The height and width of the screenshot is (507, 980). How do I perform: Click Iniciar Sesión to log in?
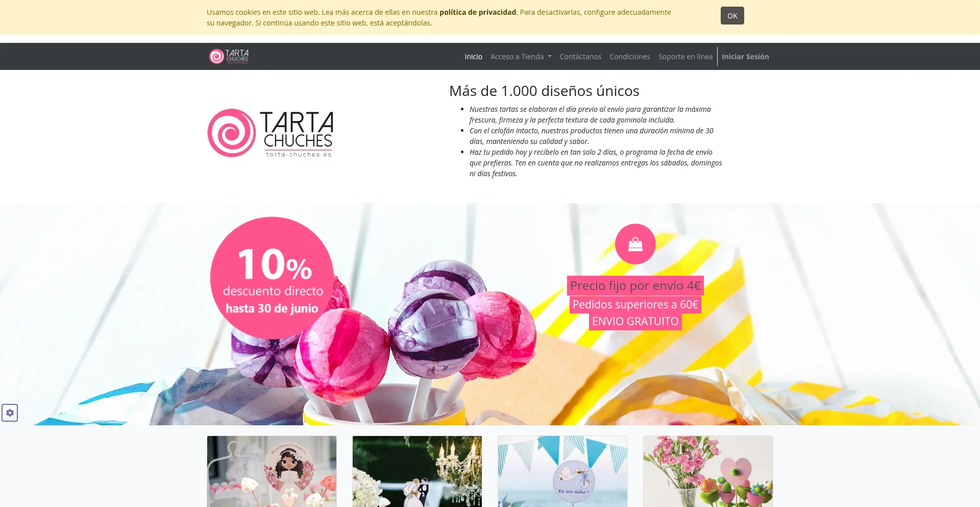pos(745,57)
